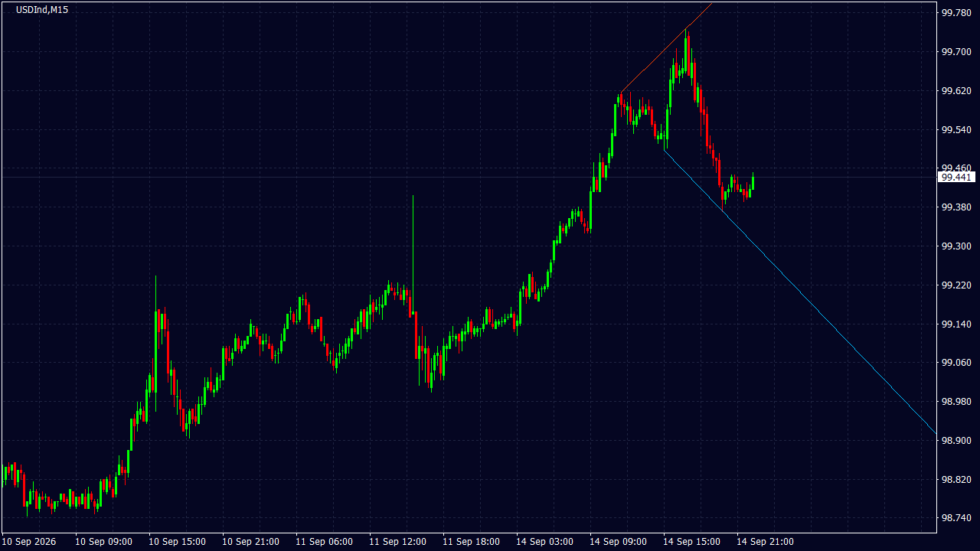The height and width of the screenshot is (551, 980).
Task: Click the tall green candle on 10 Sep 15:00
Action: pos(156,344)
